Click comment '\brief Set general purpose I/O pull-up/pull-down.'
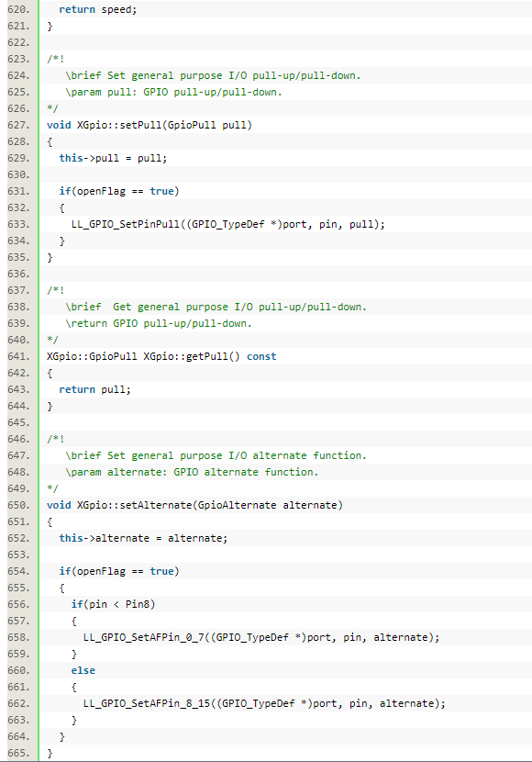The height and width of the screenshot is (762, 532). click(x=213, y=75)
